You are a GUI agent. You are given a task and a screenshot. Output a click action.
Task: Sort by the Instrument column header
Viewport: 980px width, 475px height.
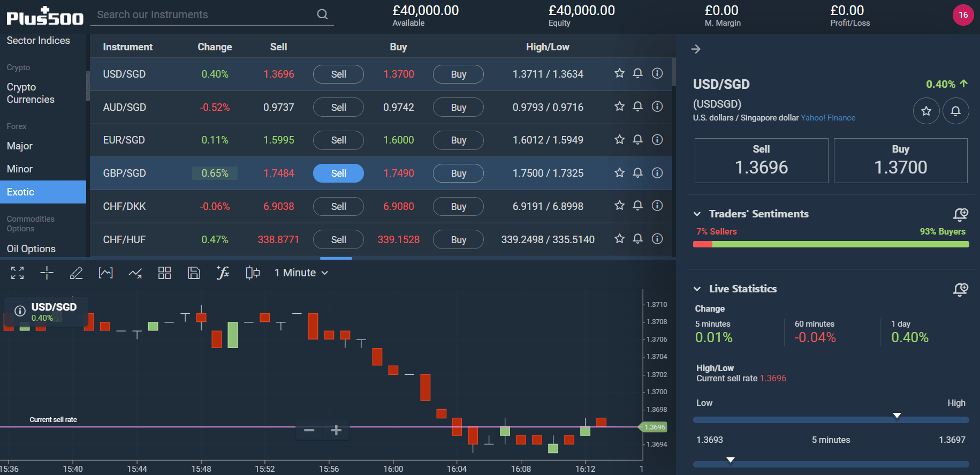[x=127, y=47]
